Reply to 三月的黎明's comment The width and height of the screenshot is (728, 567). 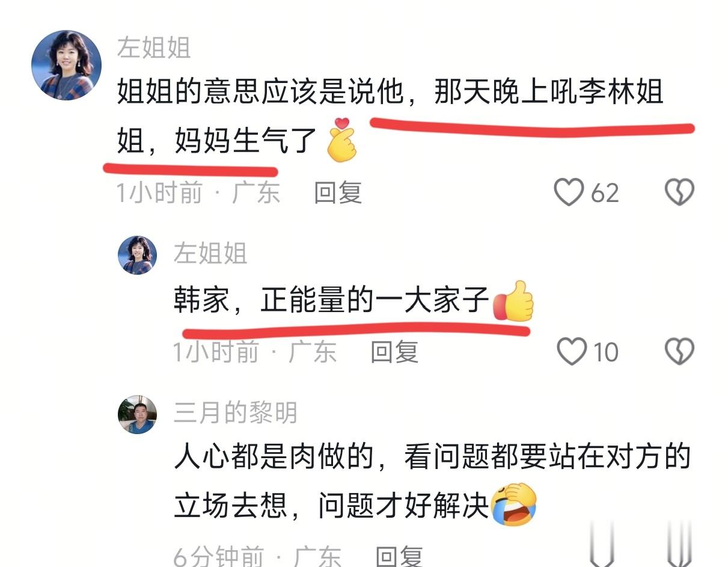tap(399, 556)
